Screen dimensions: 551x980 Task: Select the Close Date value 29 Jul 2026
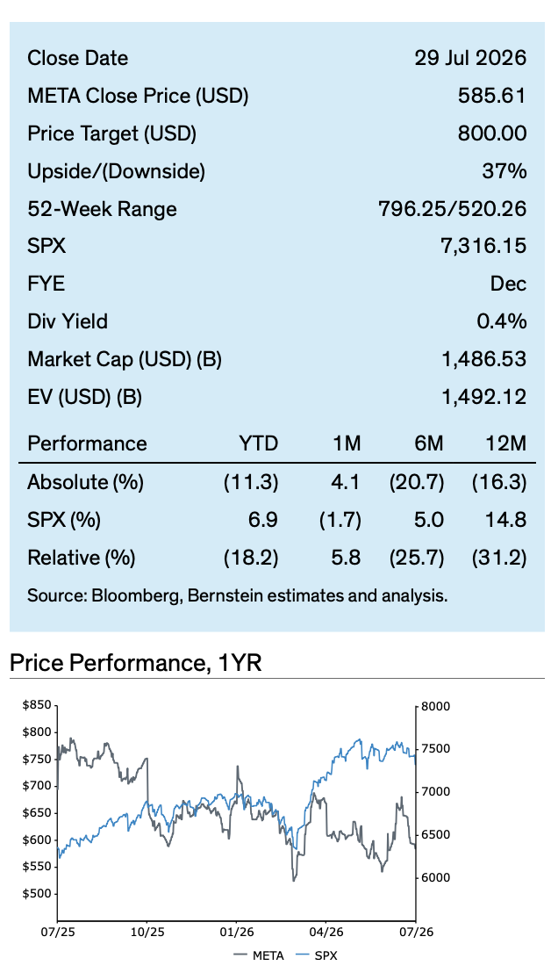469,58
